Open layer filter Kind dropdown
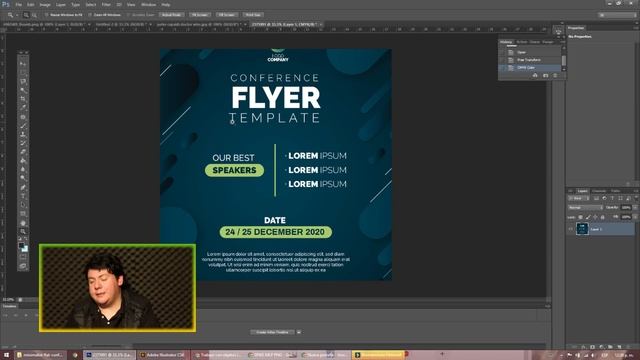The width and height of the screenshot is (640, 360). click(x=579, y=198)
